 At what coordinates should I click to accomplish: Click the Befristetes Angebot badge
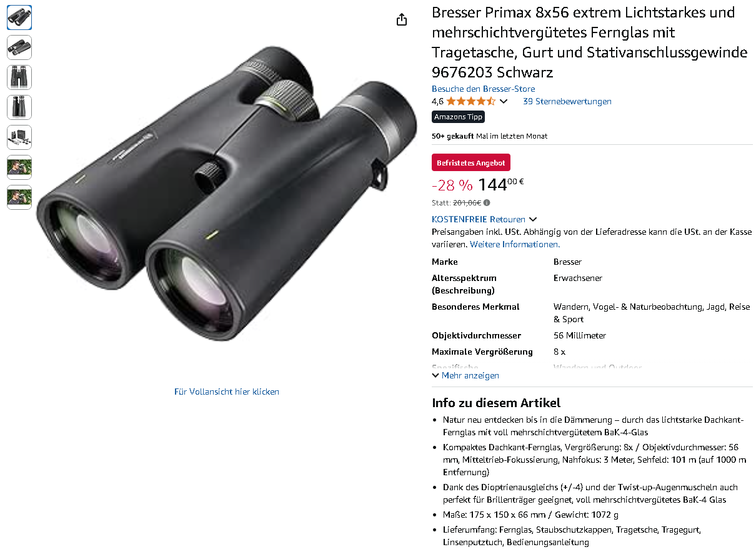pyautogui.click(x=471, y=162)
